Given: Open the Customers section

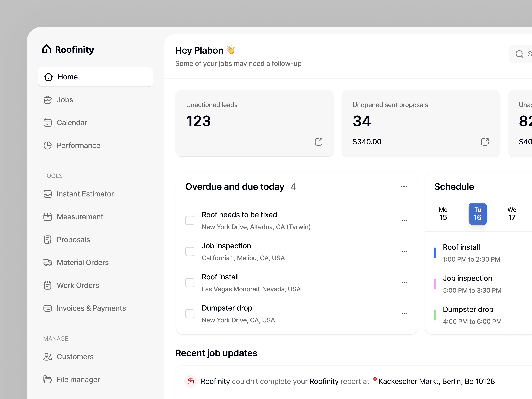Looking at the screenshot, I should 75,357.
